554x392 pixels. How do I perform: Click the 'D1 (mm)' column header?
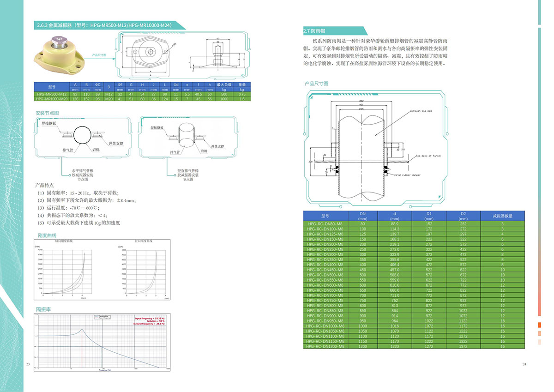tap(429, 216)
